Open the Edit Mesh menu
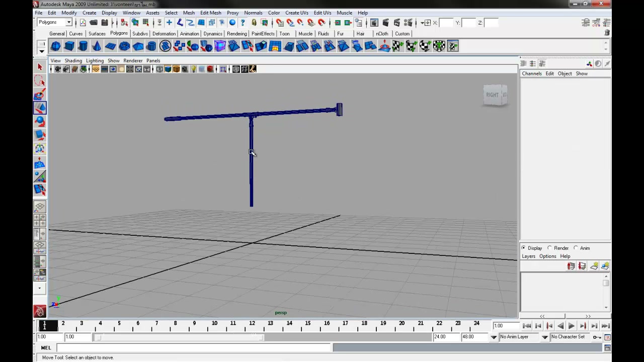This screenshot has width=644, height=362. (210, 13)
